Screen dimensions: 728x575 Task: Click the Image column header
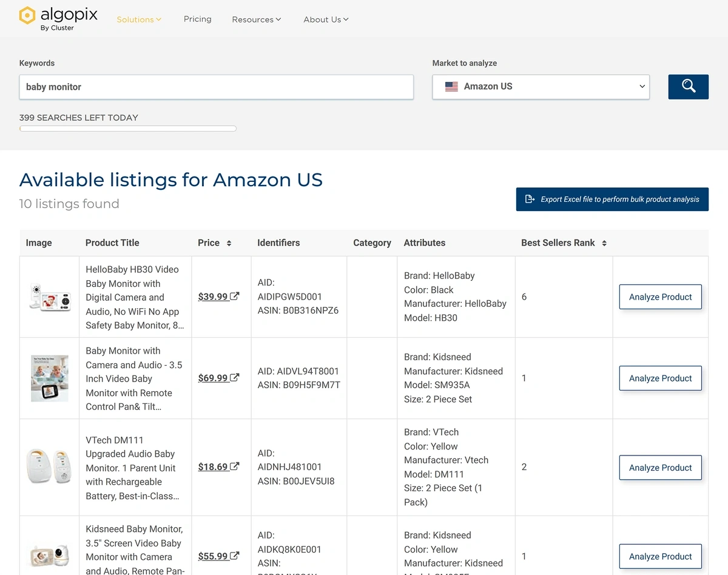[x=39, y=243]
